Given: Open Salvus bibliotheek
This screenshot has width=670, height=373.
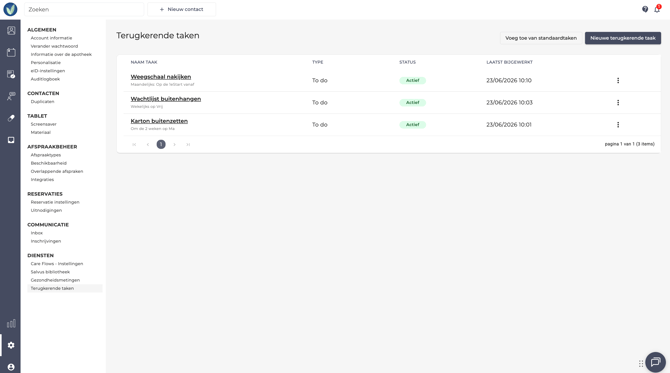Looking at the screenshot, I should [50, 272].
